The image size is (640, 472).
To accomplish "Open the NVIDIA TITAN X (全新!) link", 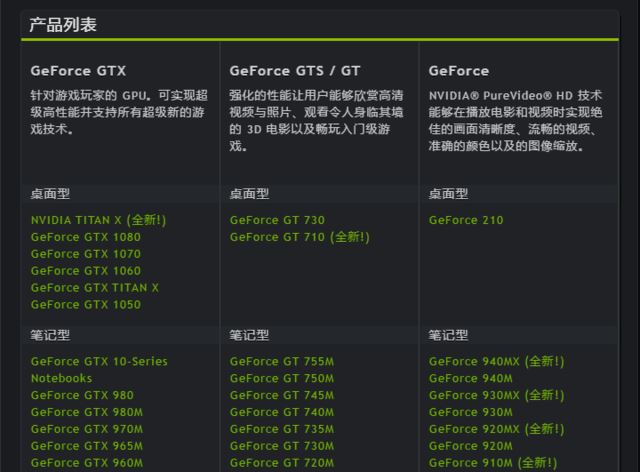I will 98,220.
